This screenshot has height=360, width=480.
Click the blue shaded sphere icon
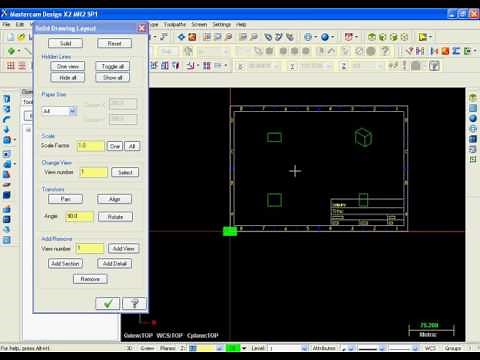point(325,37)
